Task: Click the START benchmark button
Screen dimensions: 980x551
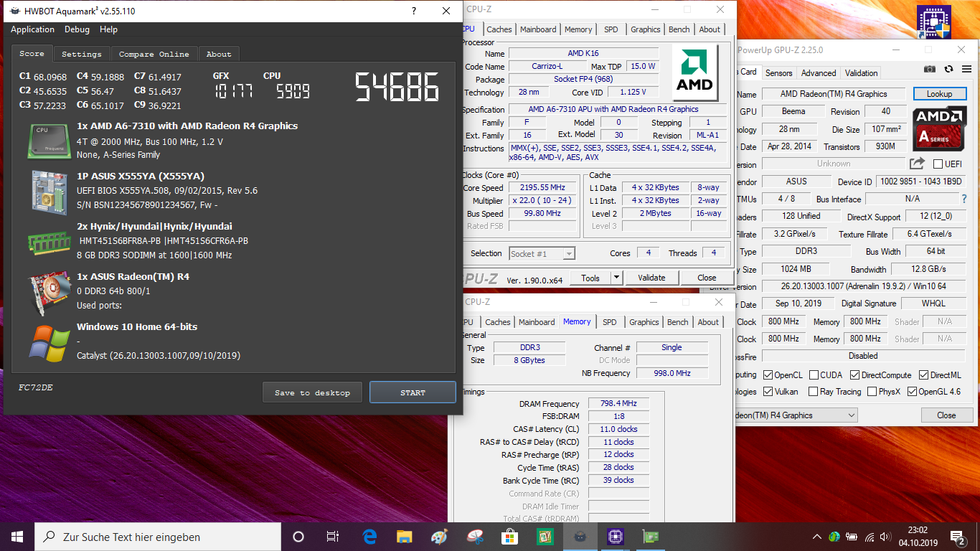Action: [x=413, y=392]
